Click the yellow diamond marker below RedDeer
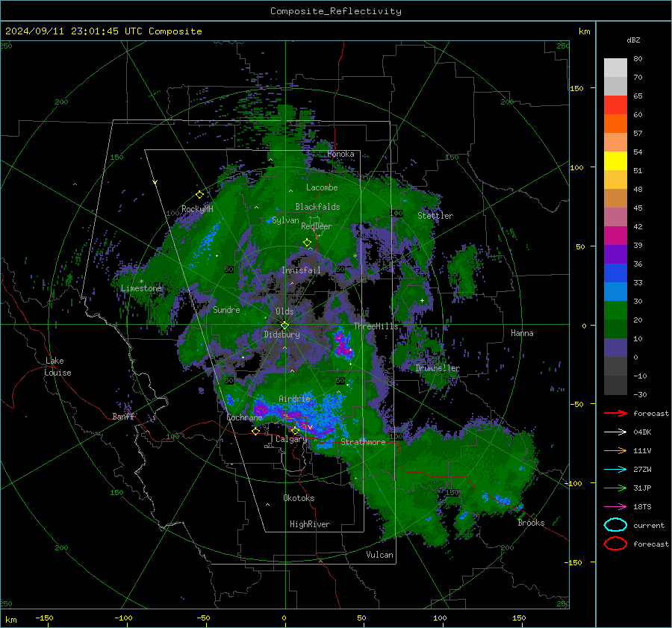 tap(308, 243)
